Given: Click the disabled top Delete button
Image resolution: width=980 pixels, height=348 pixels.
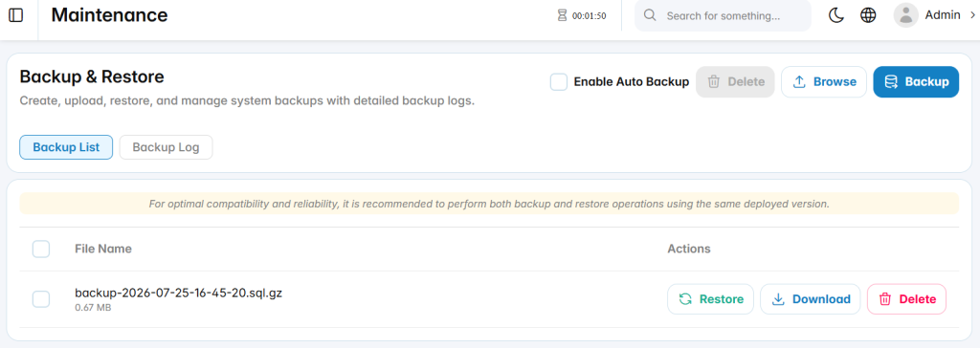Looking at the screenshot, I should point(736,82).
